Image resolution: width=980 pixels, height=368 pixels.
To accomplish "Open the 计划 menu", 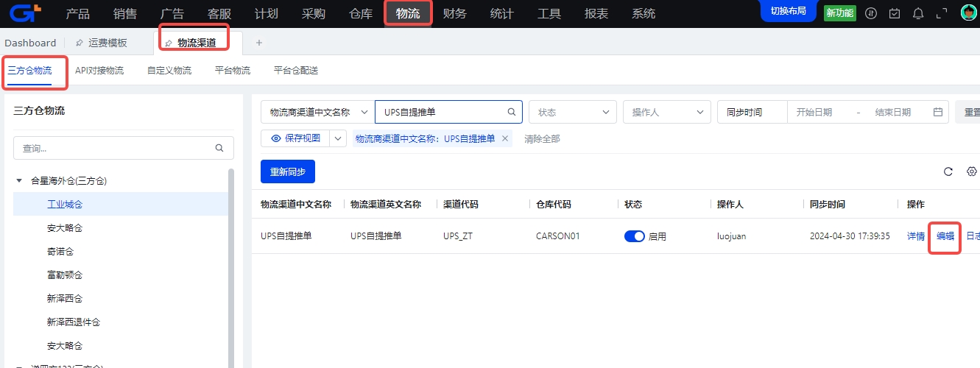I will [x=267, y=13].
